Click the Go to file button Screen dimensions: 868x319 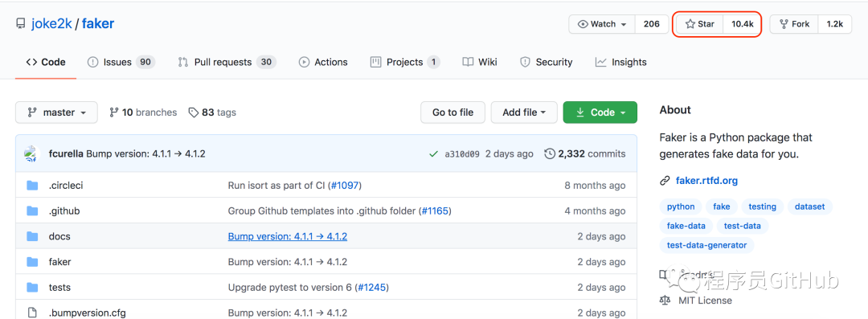tap(452, 112)
